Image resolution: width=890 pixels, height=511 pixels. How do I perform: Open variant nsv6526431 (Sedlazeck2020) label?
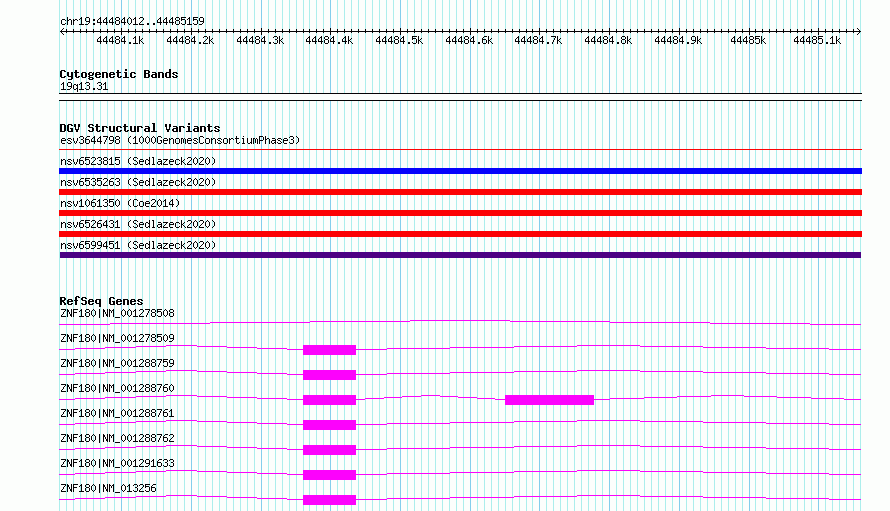[x=138, y=224]
